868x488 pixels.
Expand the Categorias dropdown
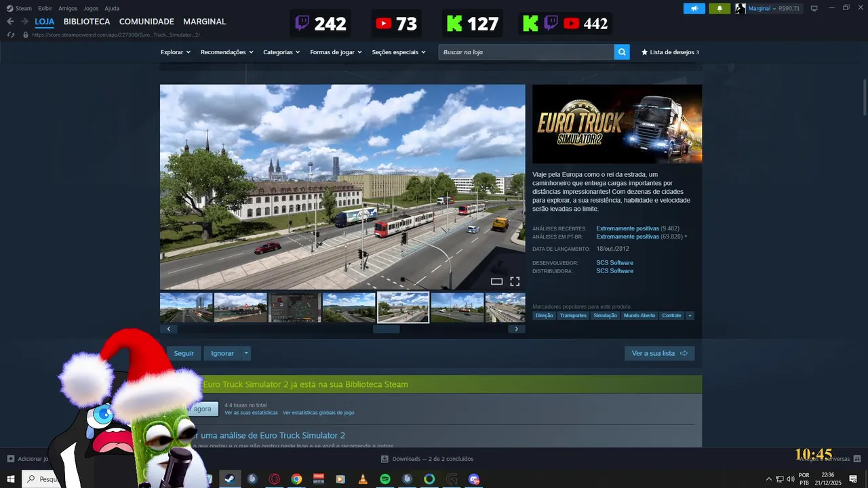(281, 52)
